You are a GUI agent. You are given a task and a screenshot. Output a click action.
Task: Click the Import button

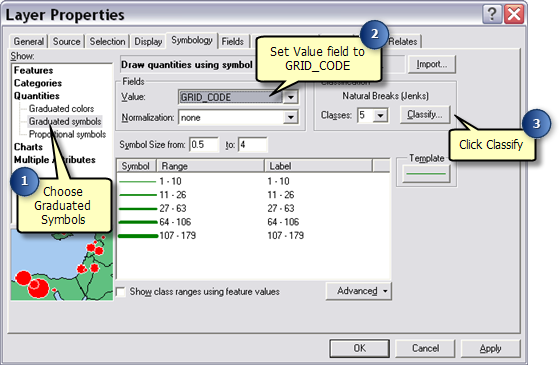coord(432,64)
